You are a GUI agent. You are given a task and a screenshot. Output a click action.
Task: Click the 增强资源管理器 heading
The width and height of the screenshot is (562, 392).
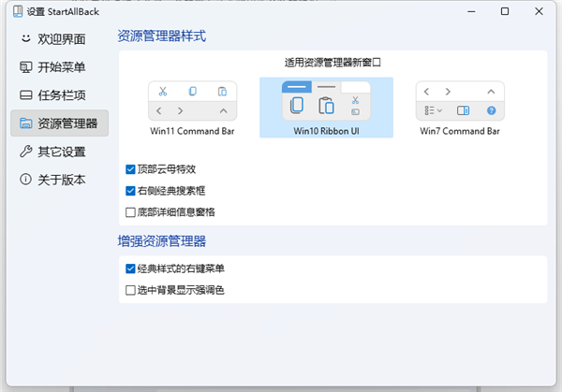click(x=162, y=241)
